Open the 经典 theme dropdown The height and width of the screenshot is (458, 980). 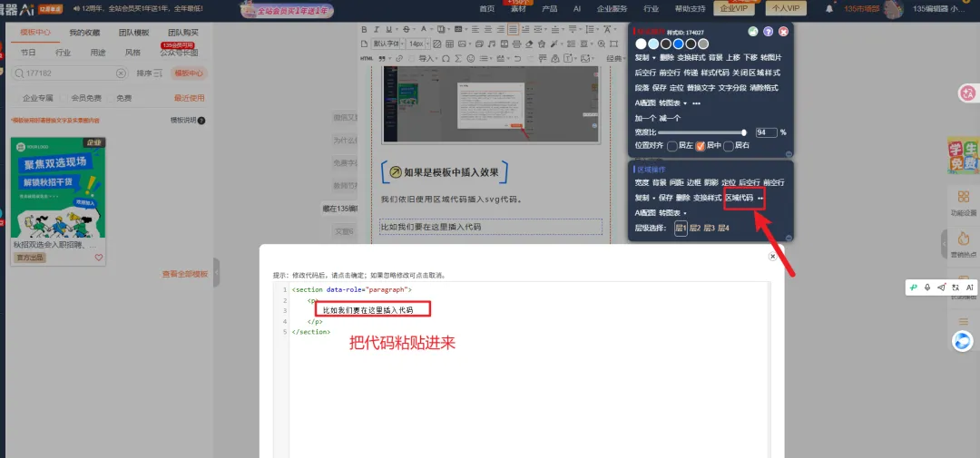[x=616, y=58]
